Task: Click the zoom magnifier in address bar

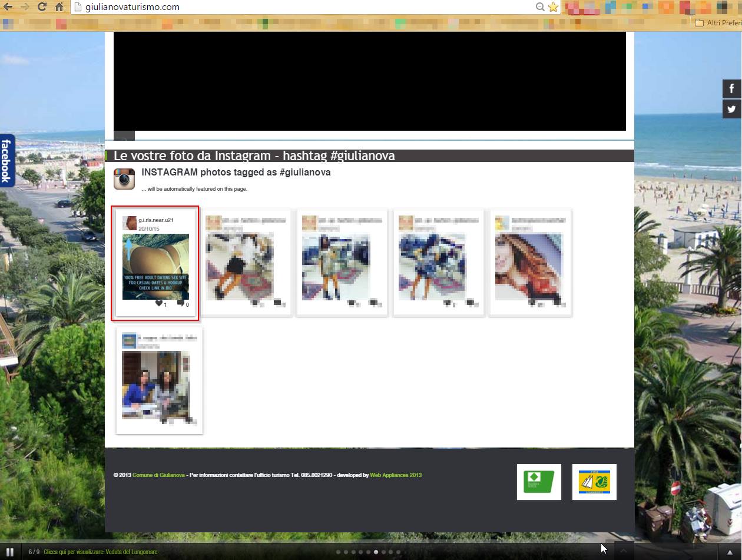Action: click(539, 7)
